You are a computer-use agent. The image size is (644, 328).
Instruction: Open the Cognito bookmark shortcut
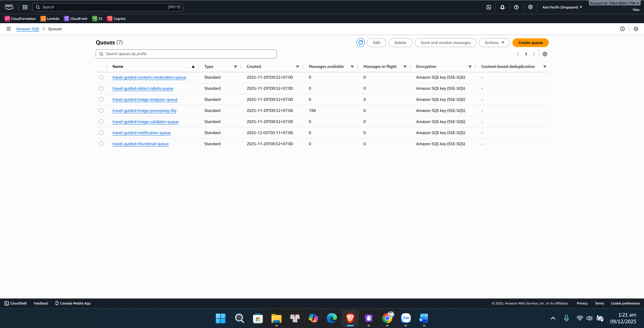coord(116,18)
